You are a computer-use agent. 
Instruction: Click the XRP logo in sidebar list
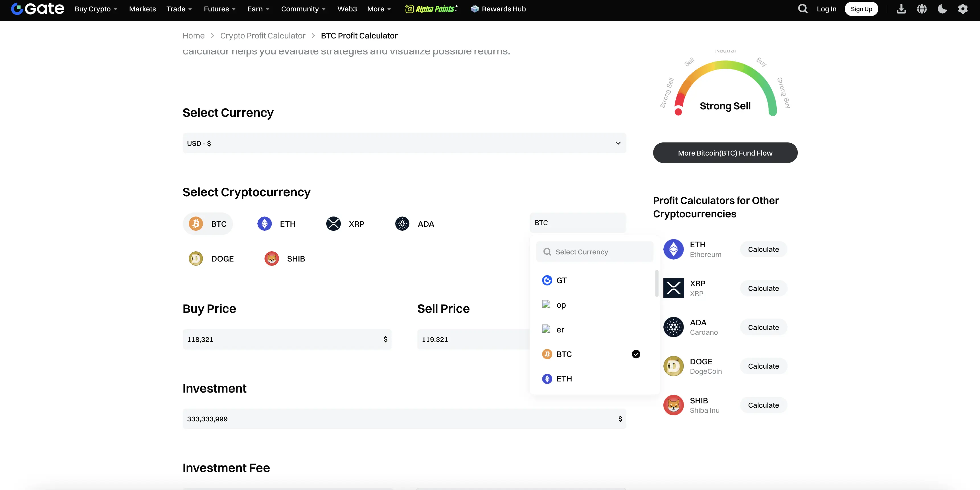pos(673,288)
